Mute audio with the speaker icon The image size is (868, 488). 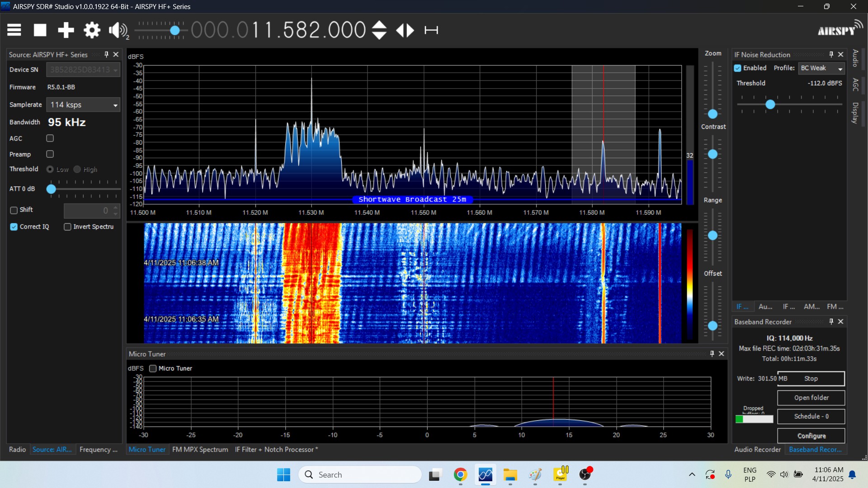point(118,30)
